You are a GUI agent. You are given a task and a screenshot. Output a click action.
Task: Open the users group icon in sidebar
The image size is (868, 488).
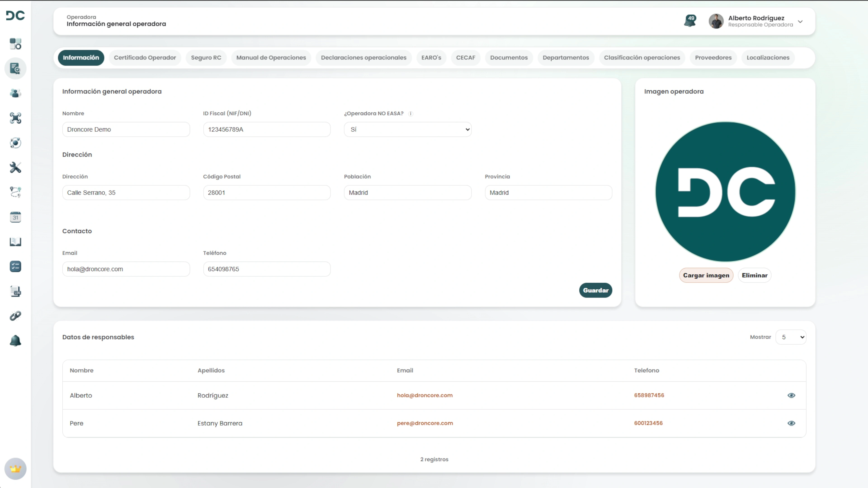pos(16,93)
